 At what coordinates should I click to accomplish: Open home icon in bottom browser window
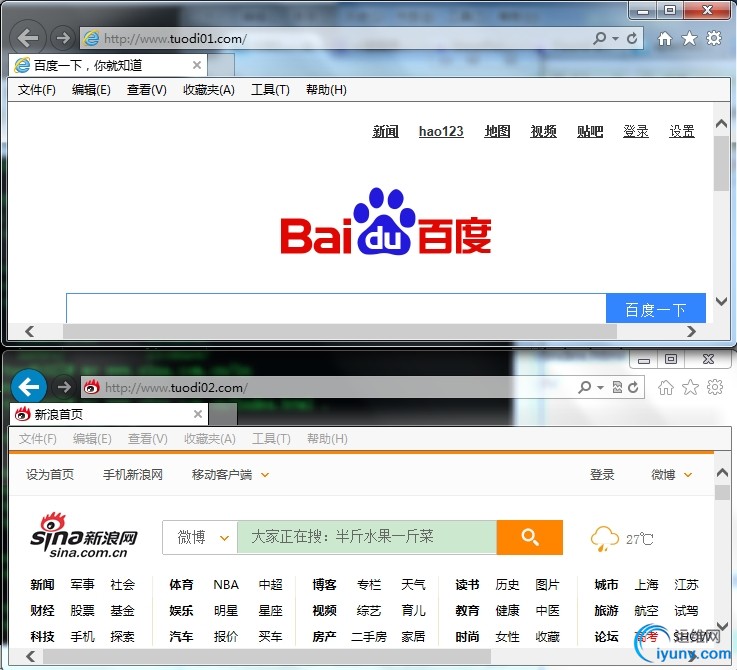click(666, 387)
